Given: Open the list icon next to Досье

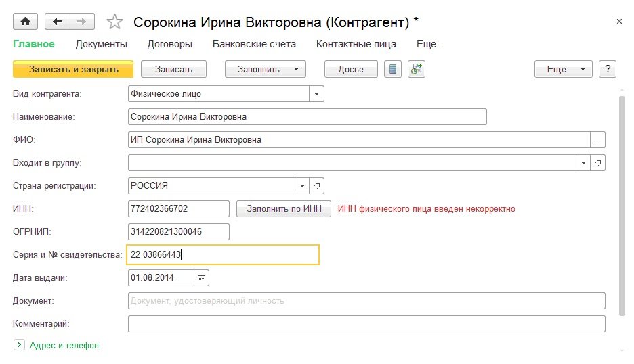Looking at the screenshot, I should (x=393, y=69).
